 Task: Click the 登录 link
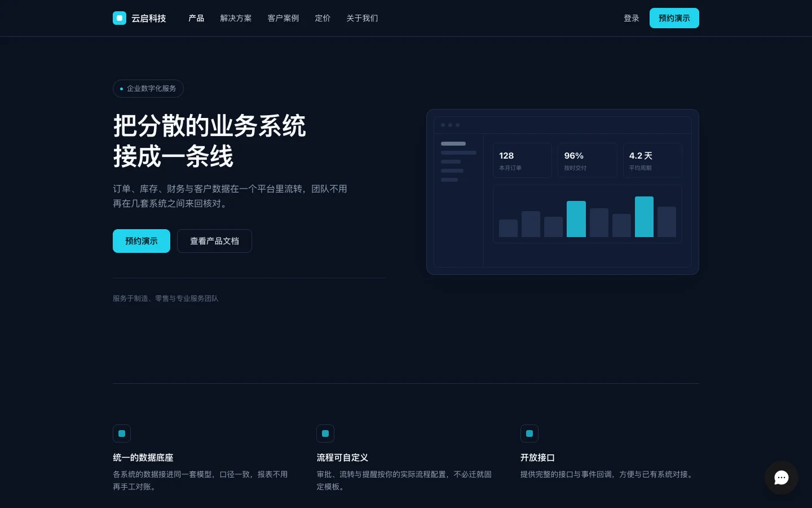coord(632,18)
